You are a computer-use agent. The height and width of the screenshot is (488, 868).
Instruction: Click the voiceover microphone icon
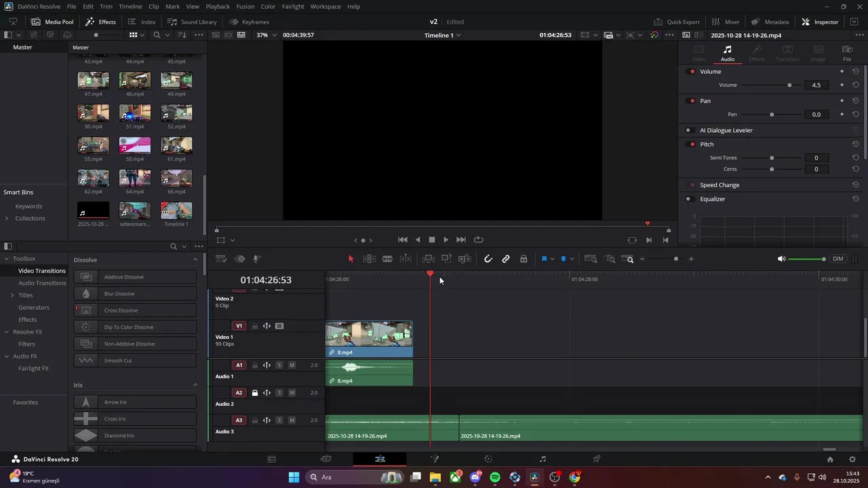[x=257, y=259]
